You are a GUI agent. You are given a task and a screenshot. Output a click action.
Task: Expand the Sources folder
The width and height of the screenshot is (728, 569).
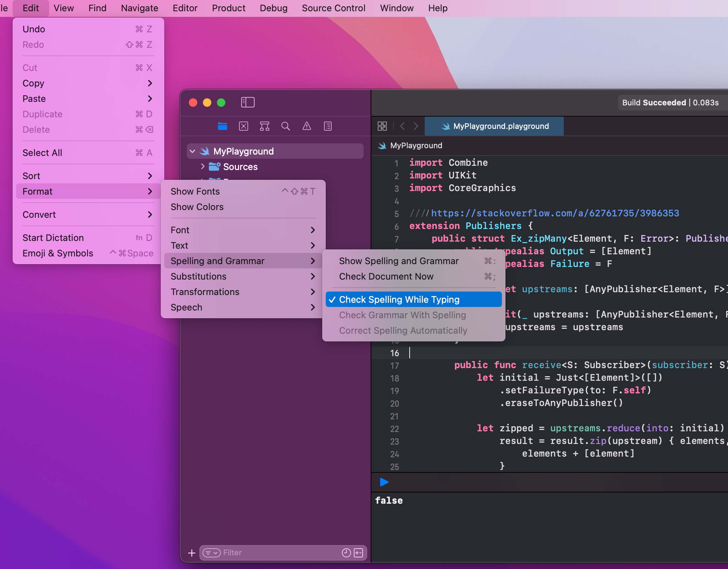[x=203, y=166]
